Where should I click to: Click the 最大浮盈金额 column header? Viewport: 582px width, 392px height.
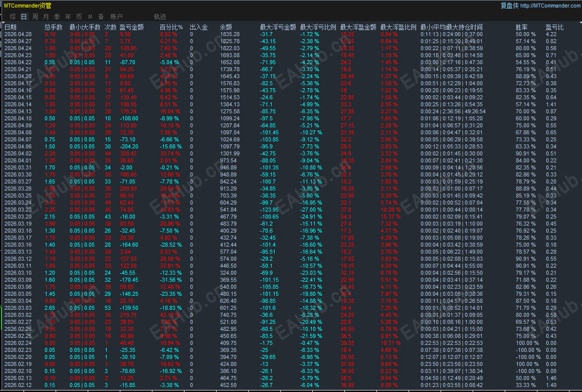pyautogui.click(x=358, y=27)
